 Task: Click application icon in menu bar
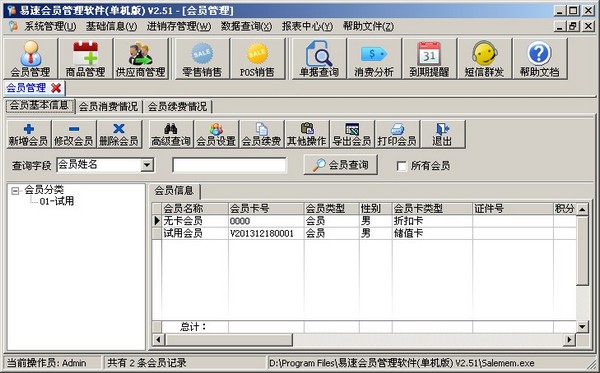coord(13,26)
